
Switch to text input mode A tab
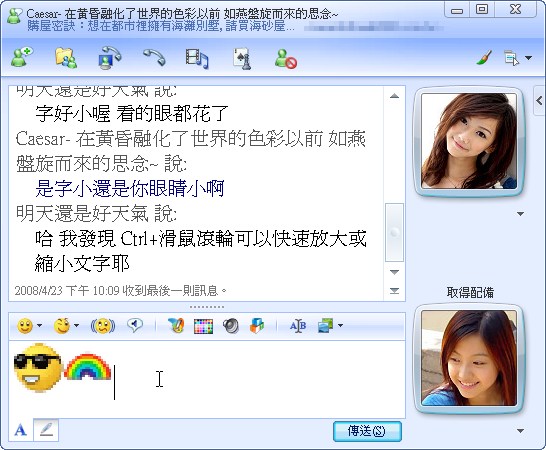21,430
